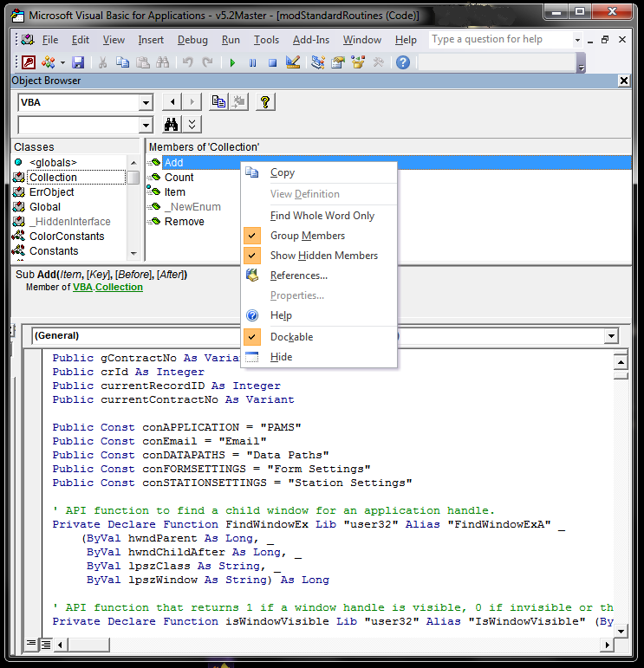
Task: Follow the VBA library link
Action: point(82,287)
